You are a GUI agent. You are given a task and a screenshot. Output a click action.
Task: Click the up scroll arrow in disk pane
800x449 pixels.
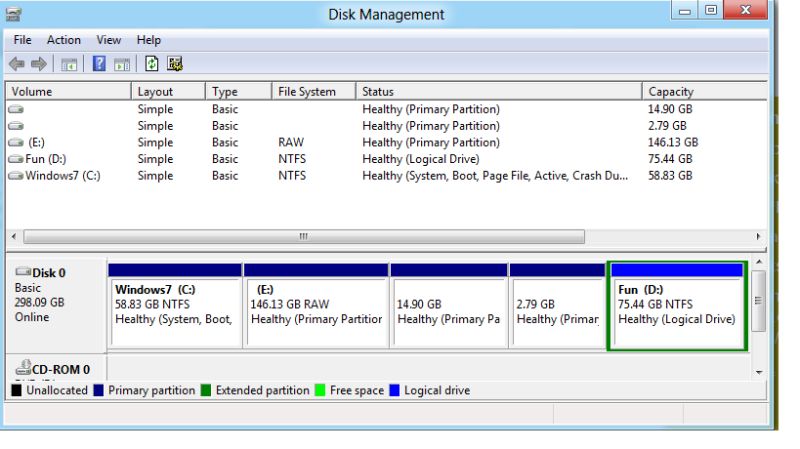(x=759, y=262)
